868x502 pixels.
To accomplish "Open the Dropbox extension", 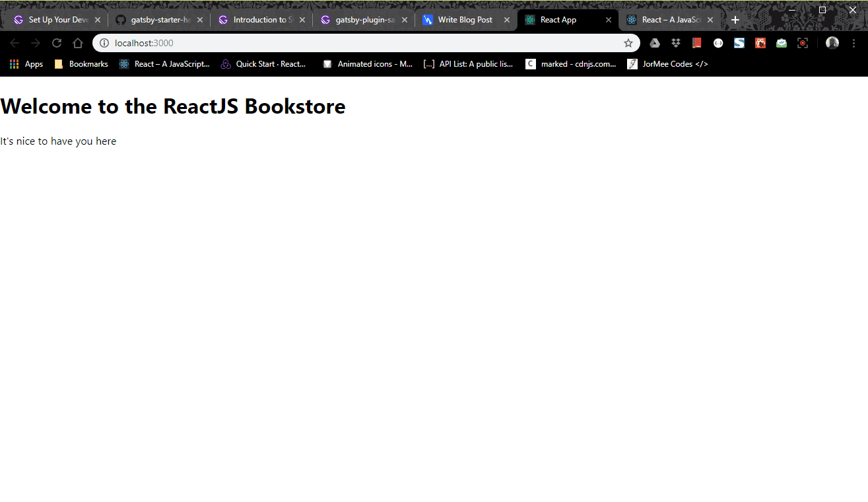I will (x=676, y=43).
